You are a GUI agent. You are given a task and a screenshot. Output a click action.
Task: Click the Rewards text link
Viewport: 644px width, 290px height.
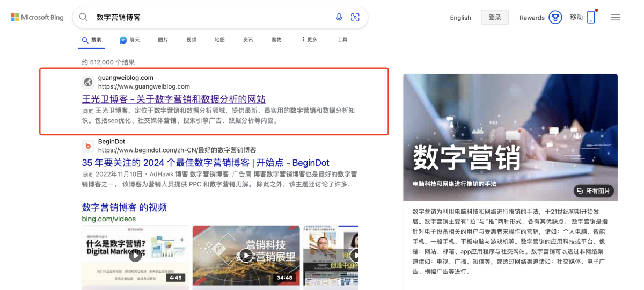(532, 18)
